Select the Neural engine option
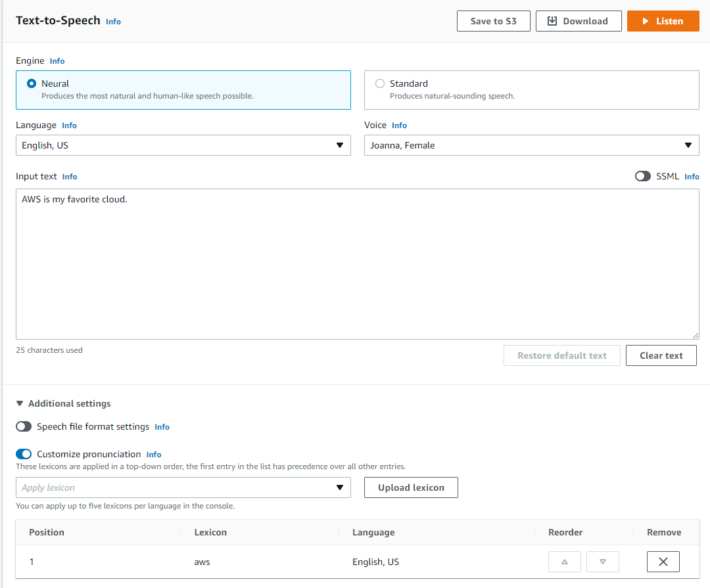This screenshot has height=588, width=710. click(183, 89)
